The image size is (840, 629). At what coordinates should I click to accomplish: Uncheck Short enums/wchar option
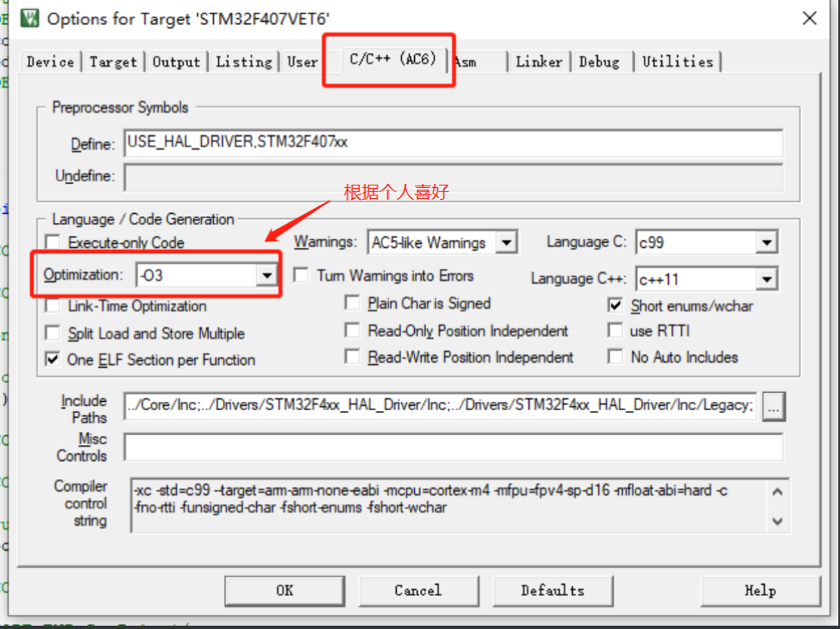coord(615,305)
